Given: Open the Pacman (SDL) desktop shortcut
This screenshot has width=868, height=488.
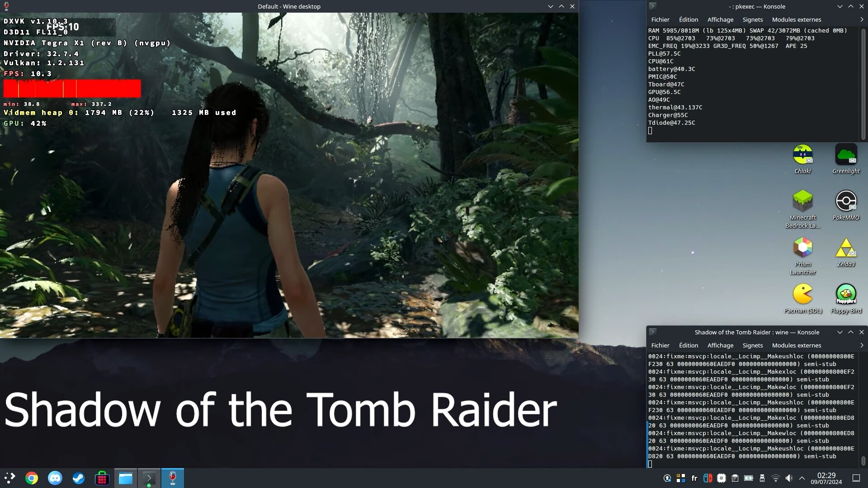Looking at the screenshot, I should tap(802, 299).
